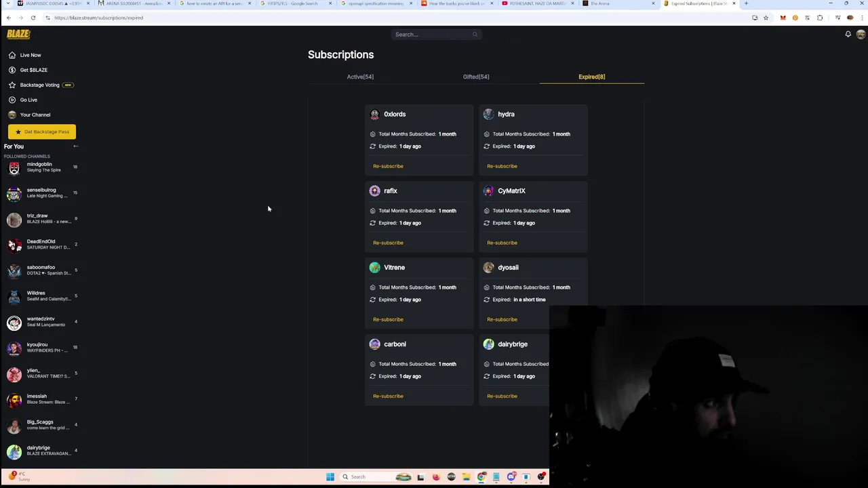Open saboomafoo followed channel

[41, 270]
